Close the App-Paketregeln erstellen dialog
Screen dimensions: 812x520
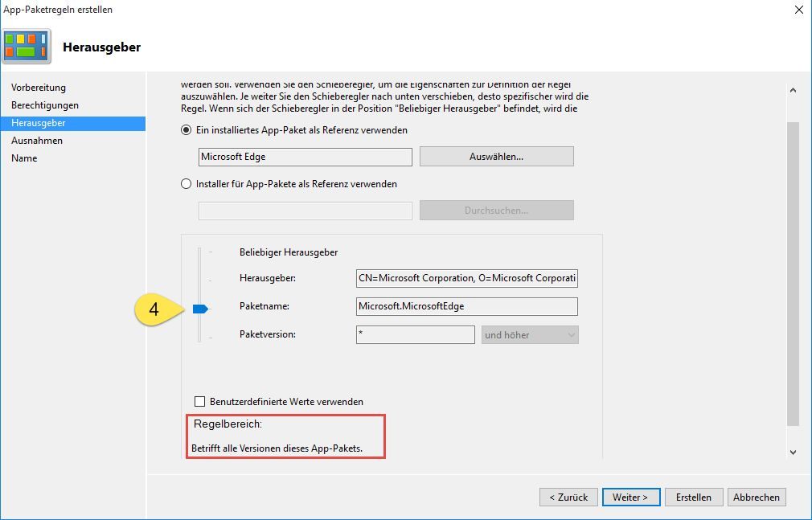(798, 10)
